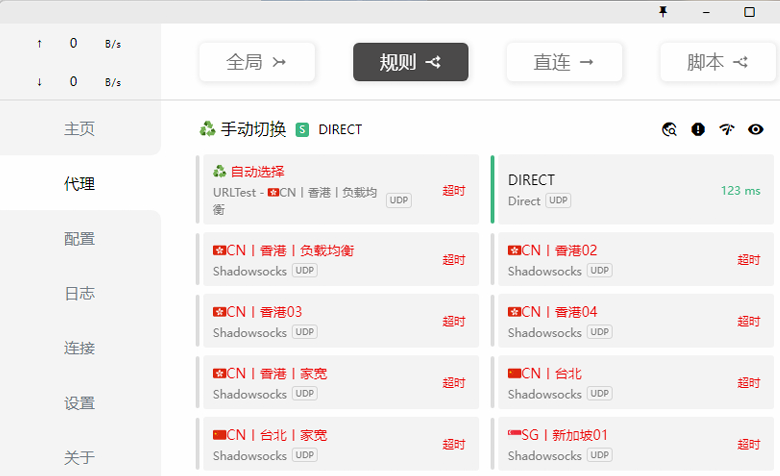Click the globe search icon in group header
Image resolution: width=780 pixels, height=476 pixels.
click(670, 129)
